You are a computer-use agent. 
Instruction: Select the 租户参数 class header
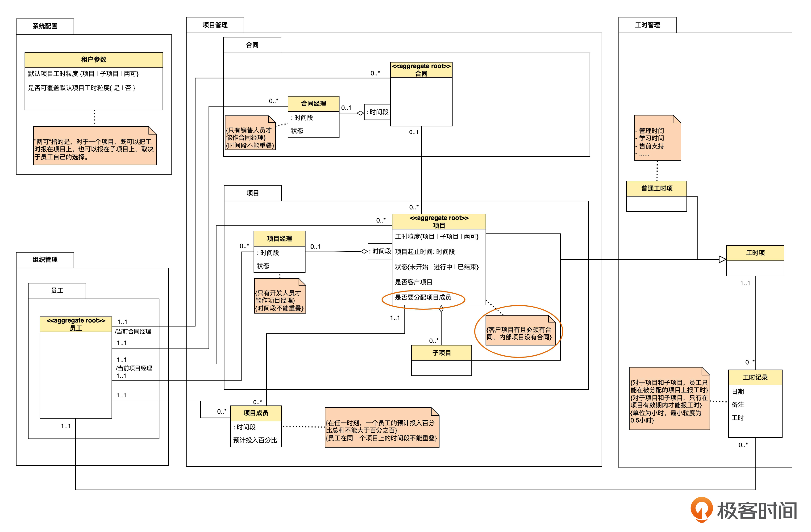[94, 60]
